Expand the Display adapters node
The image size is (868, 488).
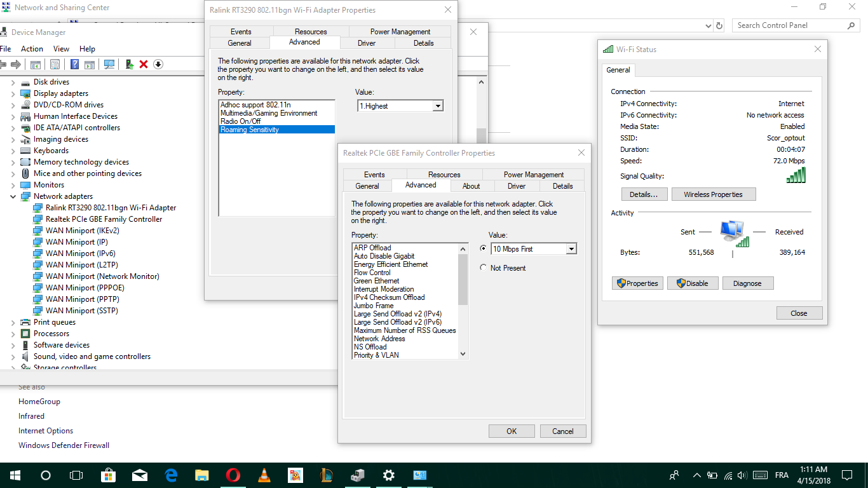[x=13, y=93]
